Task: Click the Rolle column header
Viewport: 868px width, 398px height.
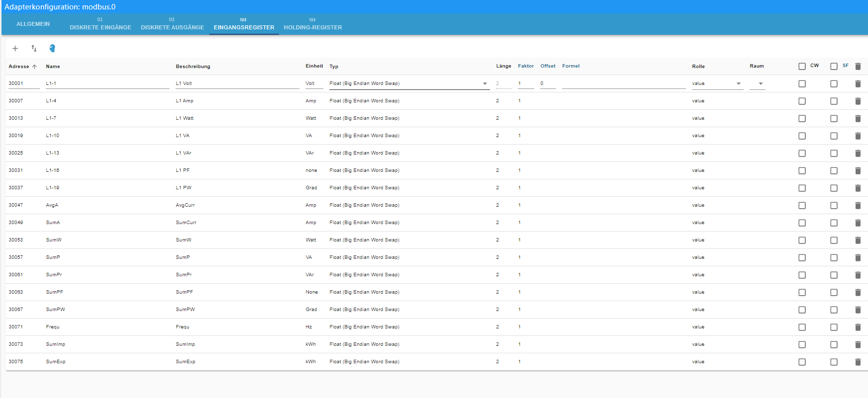Action: pyautogui.click(x=698, y=67)
